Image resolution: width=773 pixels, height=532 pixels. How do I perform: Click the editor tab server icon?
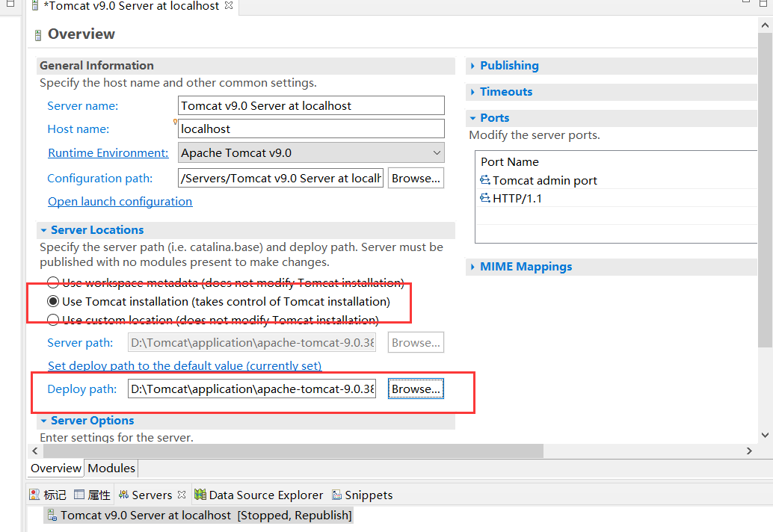click(x=35, y=5)
